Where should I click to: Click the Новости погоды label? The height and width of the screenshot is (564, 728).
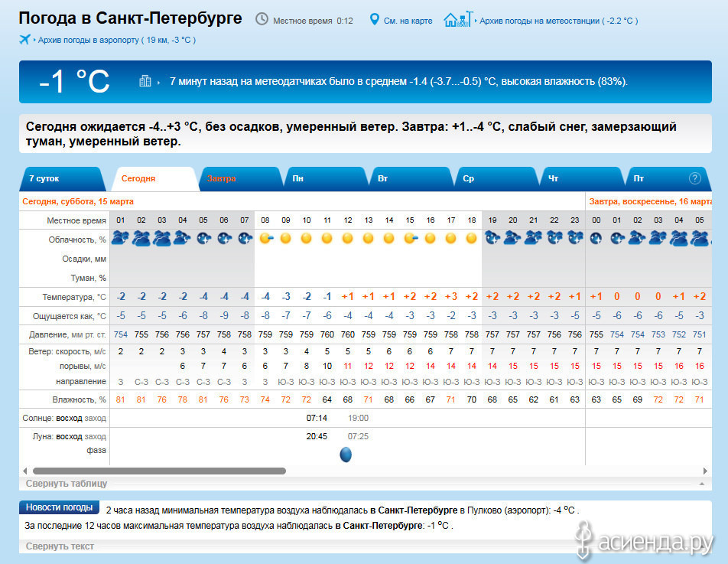point(59,507)
